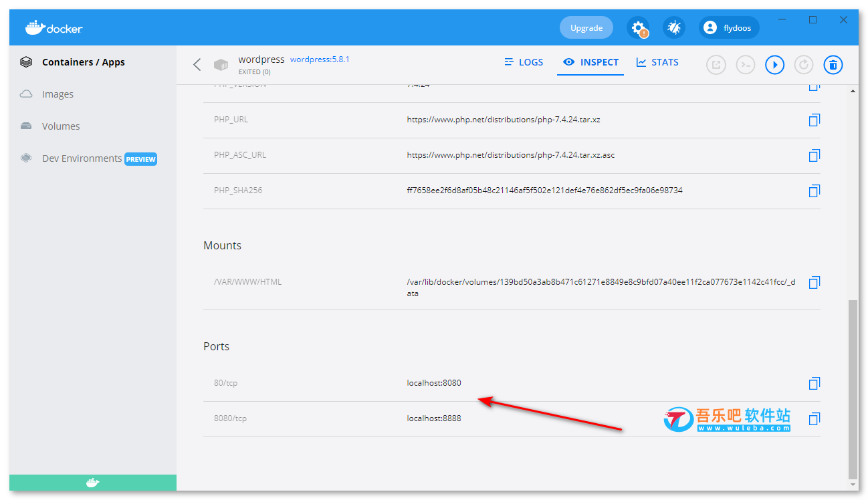Click the 8080/tcp port label
The image size is (868, 500).
[x=230, y=418]
